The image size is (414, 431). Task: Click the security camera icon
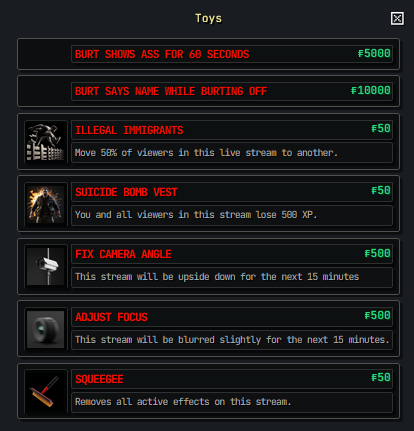pos(45,266)
